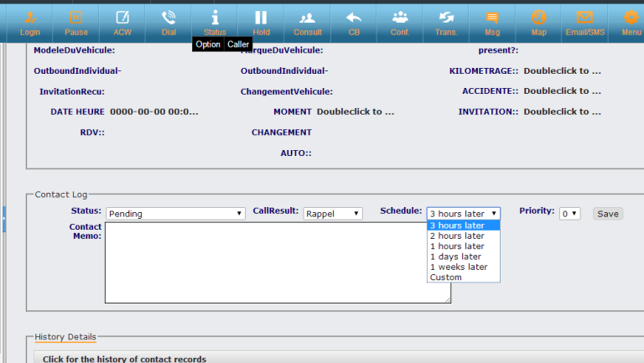Click inside the Contact Memo text area
644x363 pixels.
click(x=278, y=262)
